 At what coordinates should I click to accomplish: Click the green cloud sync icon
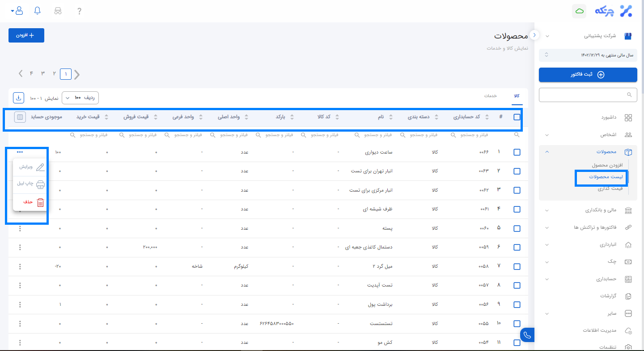[x=579, y=11]
